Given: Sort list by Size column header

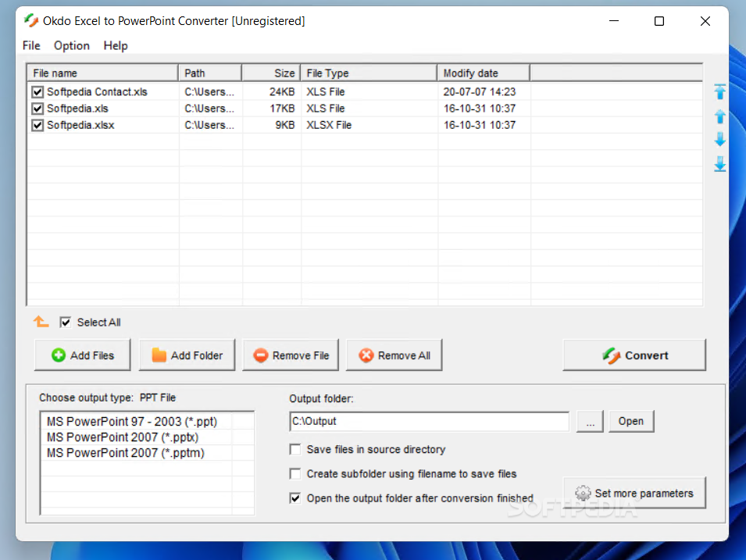Looking at the screenshot, I should click(x=271, y=73).
